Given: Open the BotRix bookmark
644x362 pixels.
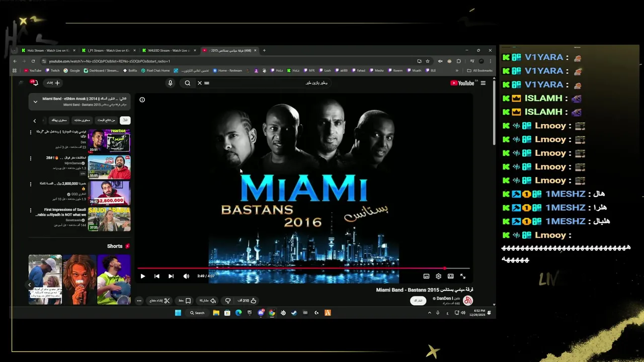Looking at the screenshot, I should tap(130, 71).
